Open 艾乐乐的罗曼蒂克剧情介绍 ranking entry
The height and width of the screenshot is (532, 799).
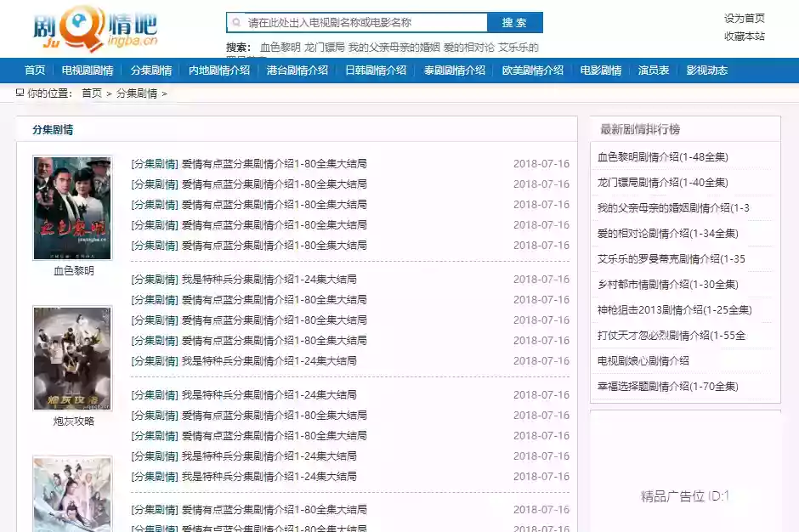671,259
